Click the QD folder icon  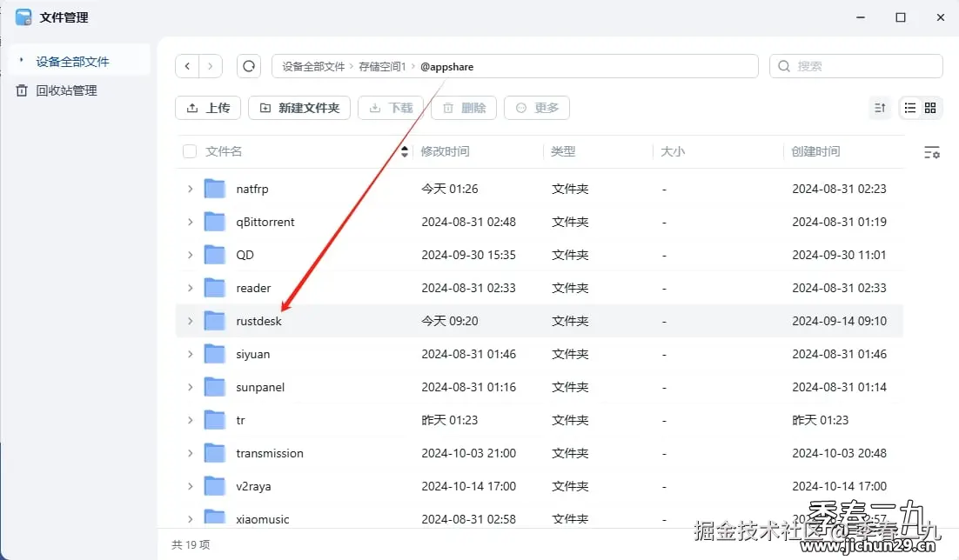pyautogui.click(x=215, y=255)
